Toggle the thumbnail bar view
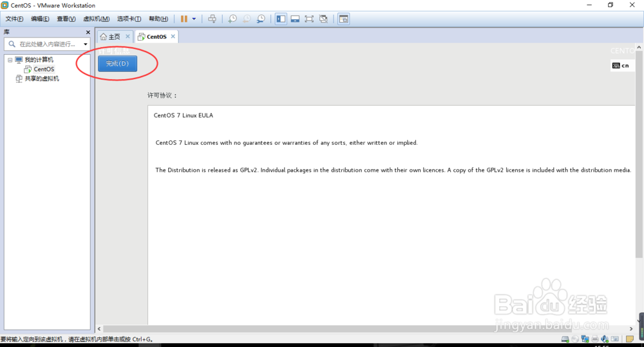 pos(295,19)
